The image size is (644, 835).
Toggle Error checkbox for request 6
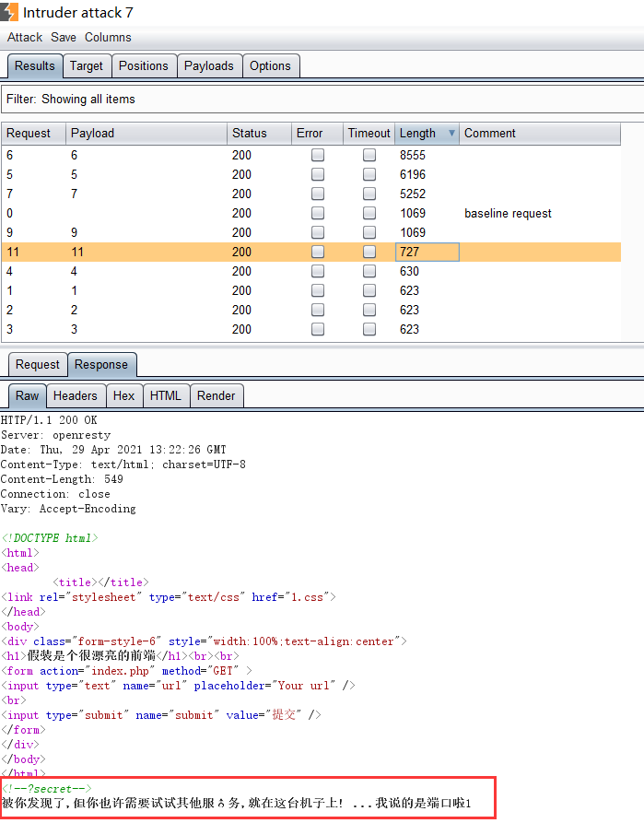[318, 155]
